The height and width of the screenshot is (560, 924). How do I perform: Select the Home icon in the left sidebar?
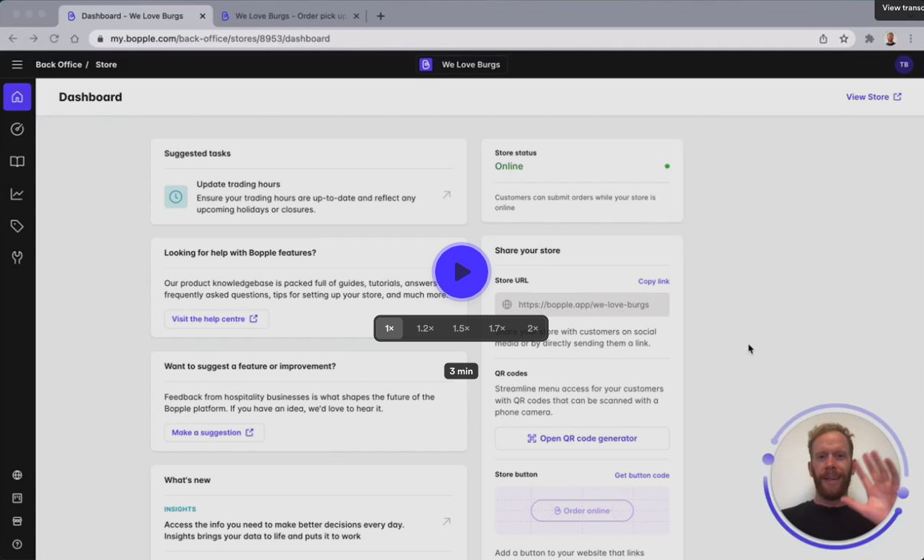click(17, 97)
